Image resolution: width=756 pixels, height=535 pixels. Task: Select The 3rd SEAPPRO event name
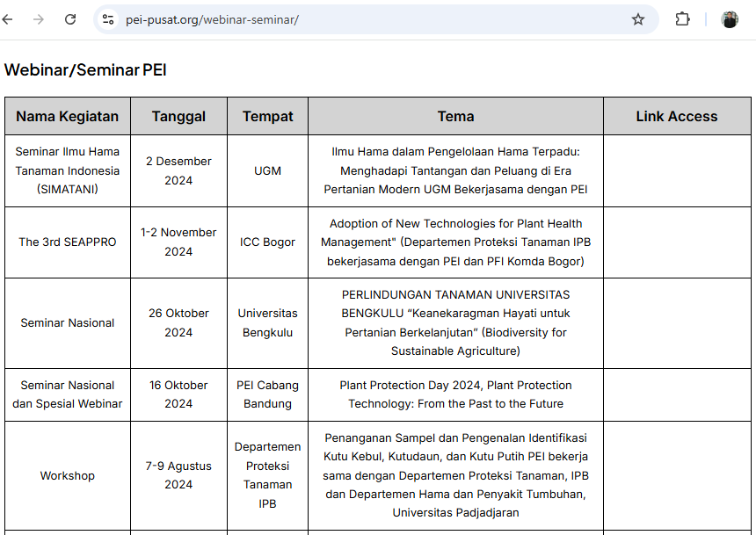click(x=68, y=242)
